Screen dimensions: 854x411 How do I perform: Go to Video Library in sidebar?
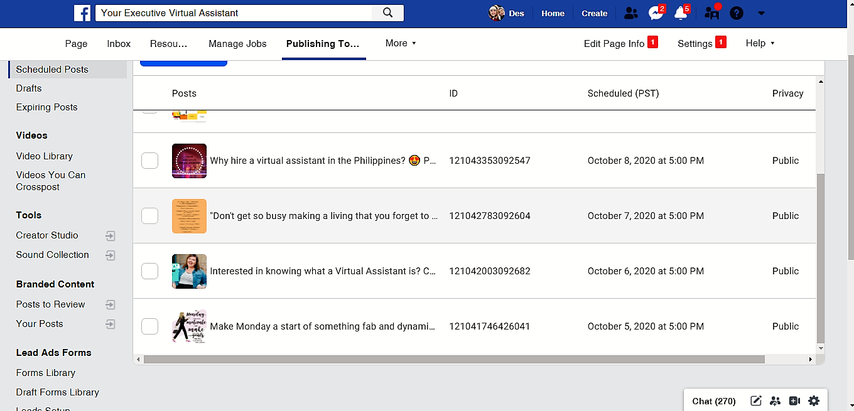point(44,156)
